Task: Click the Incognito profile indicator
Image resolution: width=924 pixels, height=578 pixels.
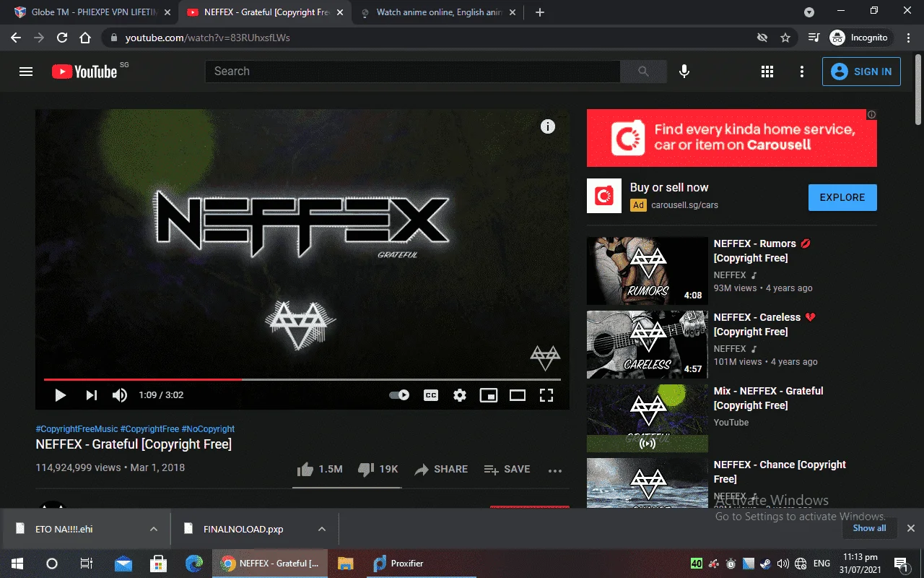Action: [x=860, y=38]
